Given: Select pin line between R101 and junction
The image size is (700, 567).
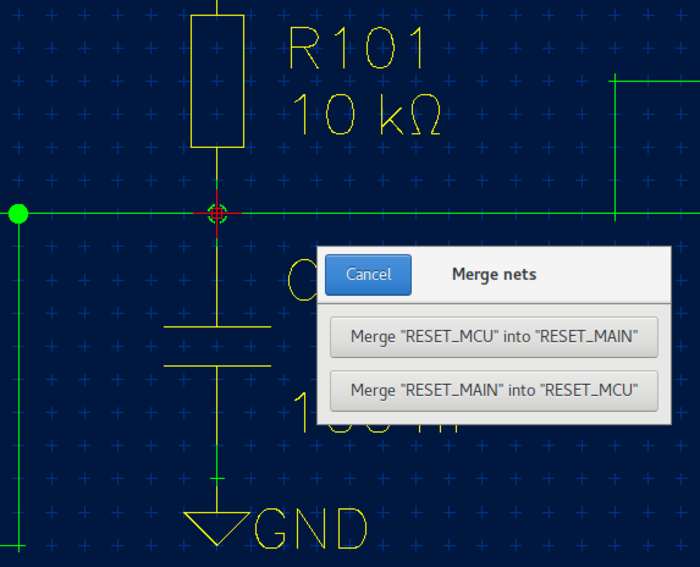Looking at the screenshot, I should [x=217, y=175].
